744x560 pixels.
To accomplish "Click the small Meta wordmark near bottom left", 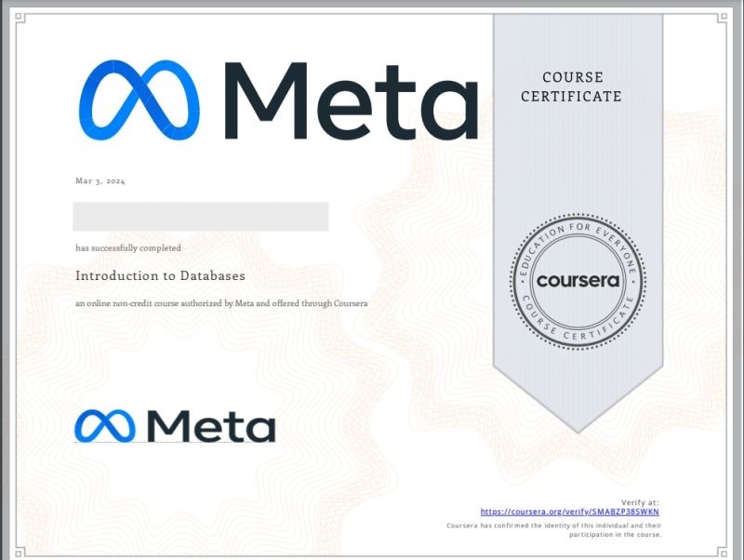I will click(x=211, y=426).
